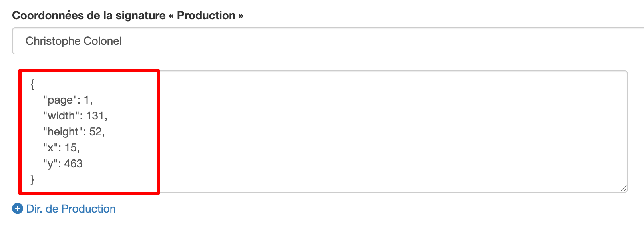
Task: Click the x value 15
Action: click(71, 148)
